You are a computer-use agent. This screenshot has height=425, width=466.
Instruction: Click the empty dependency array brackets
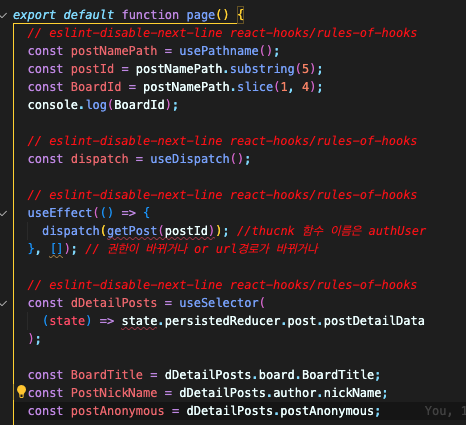(x=56, y=249)
